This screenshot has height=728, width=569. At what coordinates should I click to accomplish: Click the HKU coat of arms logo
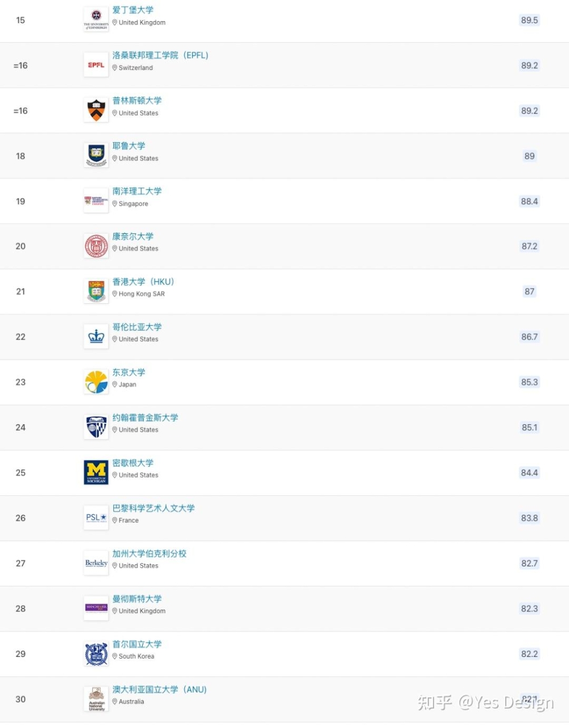point(96,291)
